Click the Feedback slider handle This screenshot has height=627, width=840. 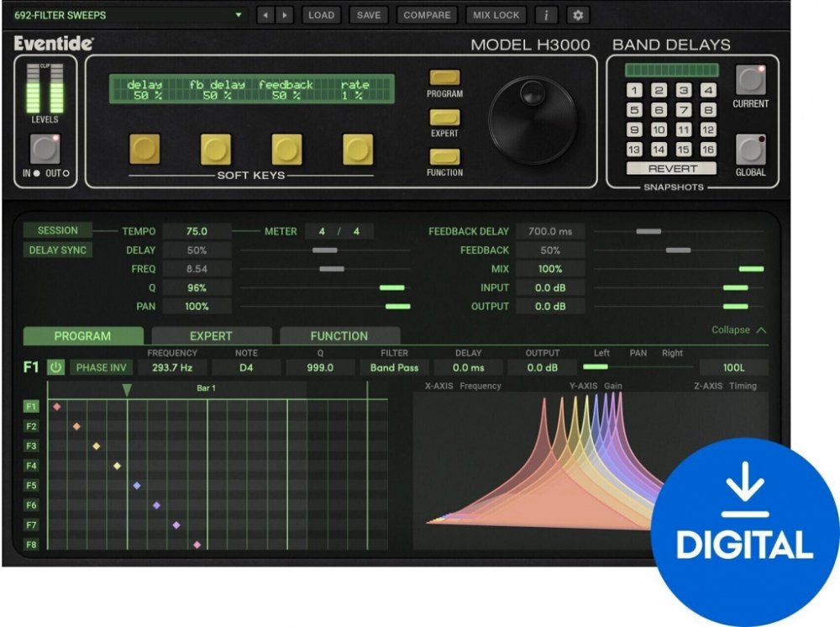point(678,250)
